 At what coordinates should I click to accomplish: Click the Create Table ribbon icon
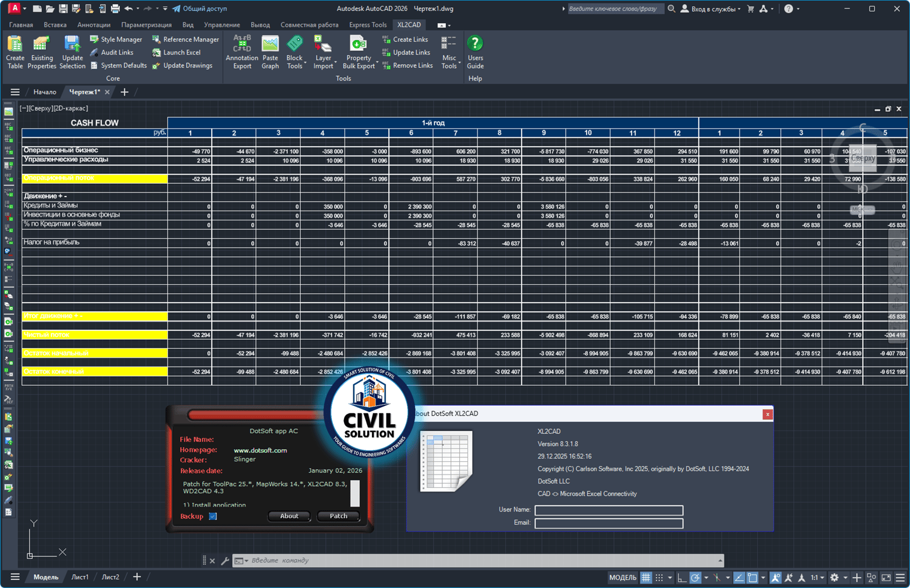click(15, 52)
